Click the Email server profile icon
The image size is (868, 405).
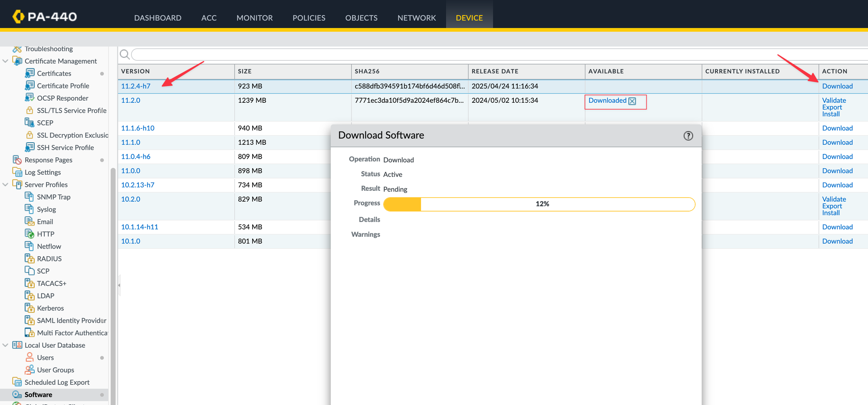(30, 222)
